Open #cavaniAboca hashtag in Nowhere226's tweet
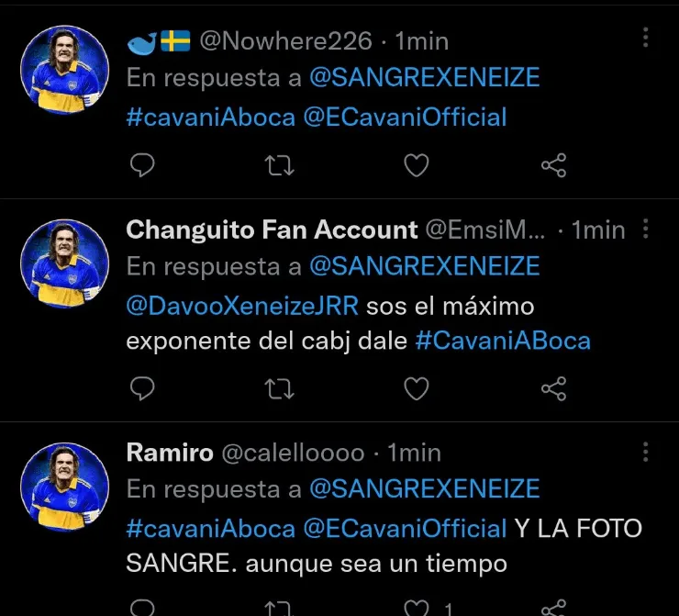This screenshot has width=679, height=616. click(x=210, y=118)
